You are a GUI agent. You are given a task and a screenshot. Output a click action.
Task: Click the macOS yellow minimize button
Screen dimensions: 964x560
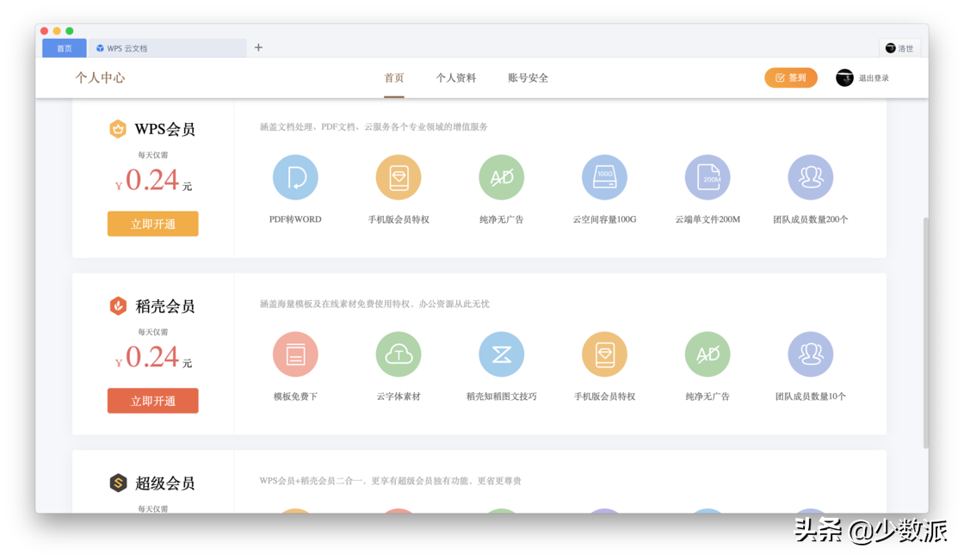pyautogui.click(x=57, y=31)
